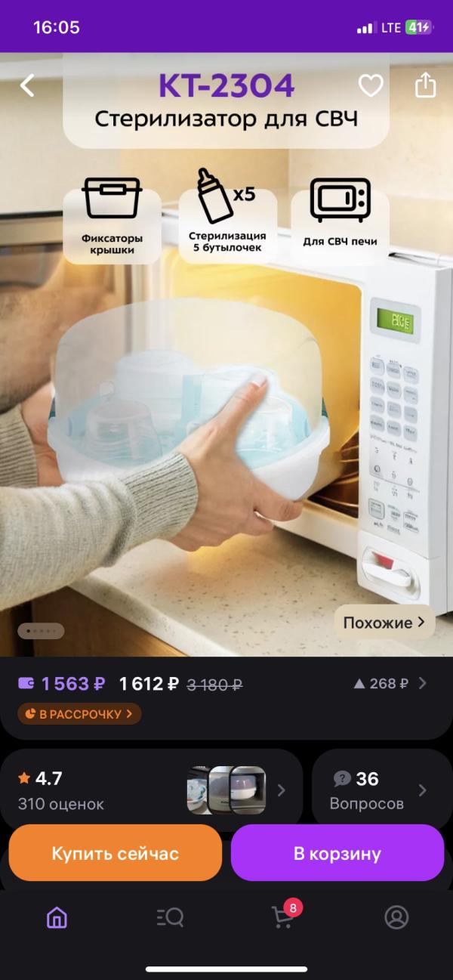Tap В корзину button
This screenshot has height=980, width=453.
(337, 853)
